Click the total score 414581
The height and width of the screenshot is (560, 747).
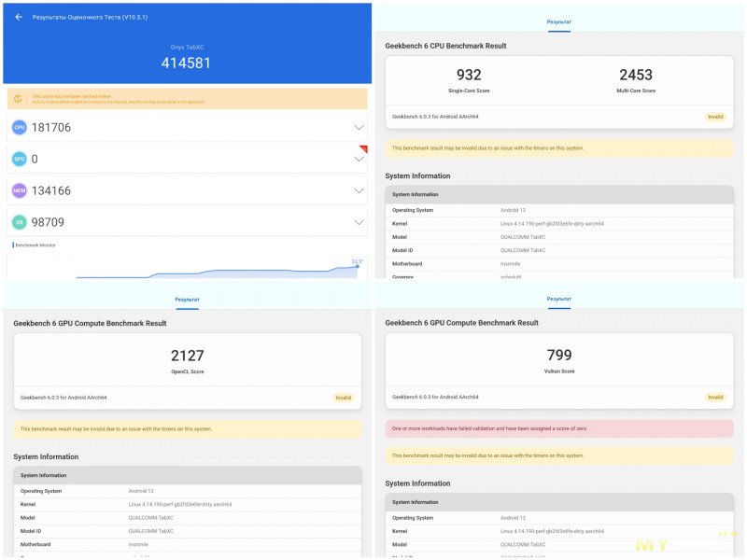click(x=186, y=63)
